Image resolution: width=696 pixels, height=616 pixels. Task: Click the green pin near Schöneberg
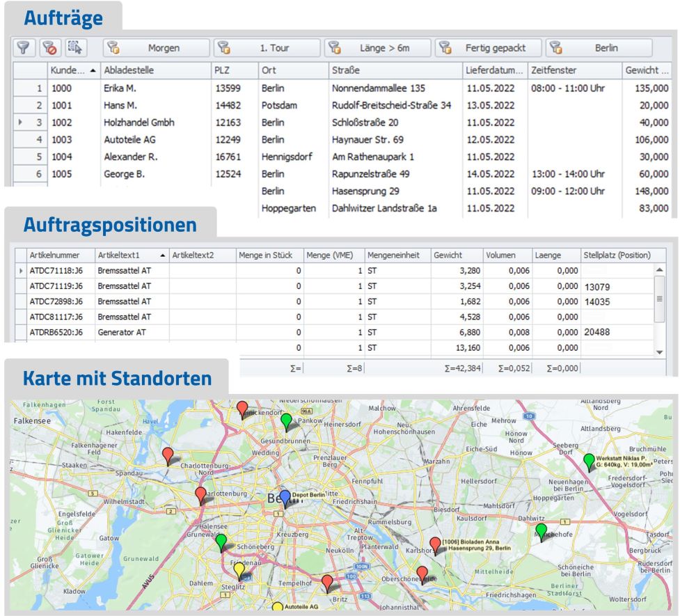pyautogui.click(x=221, y=542)
